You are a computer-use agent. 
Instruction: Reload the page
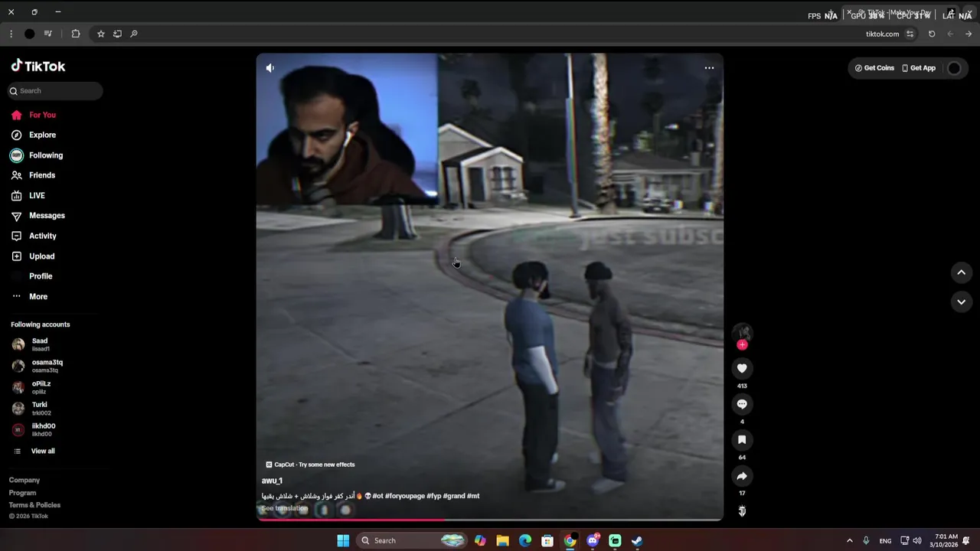(932, 34)
